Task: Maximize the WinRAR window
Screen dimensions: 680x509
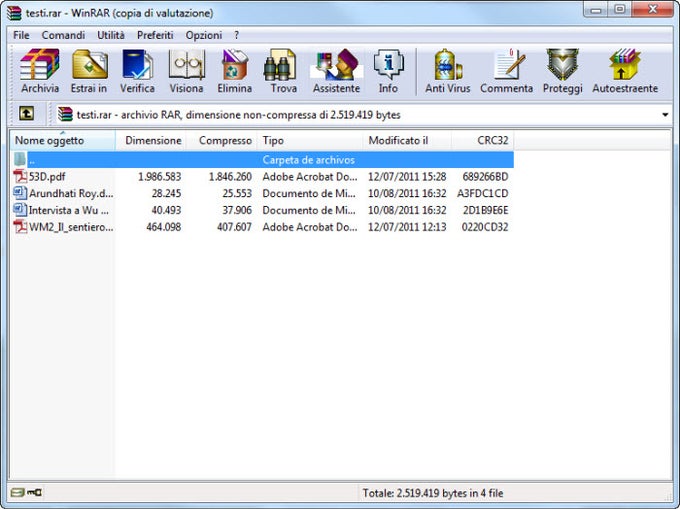Action: click(620, 10)
